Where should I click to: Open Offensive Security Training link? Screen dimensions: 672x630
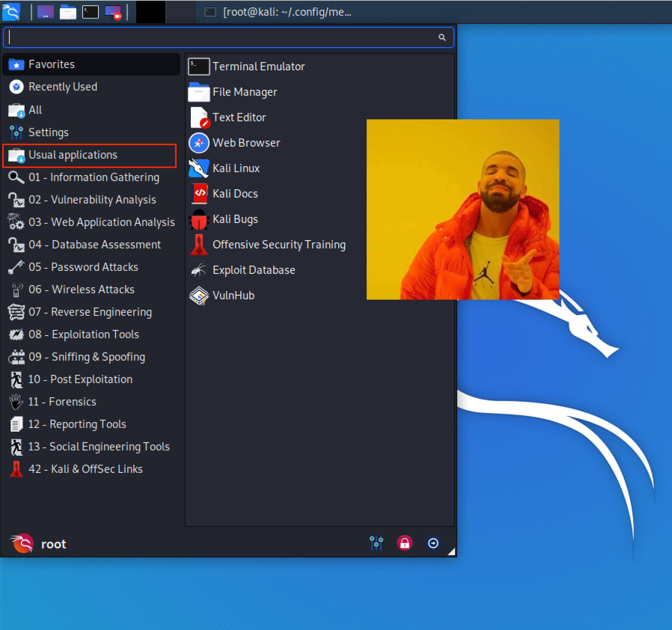pos(279,245)
